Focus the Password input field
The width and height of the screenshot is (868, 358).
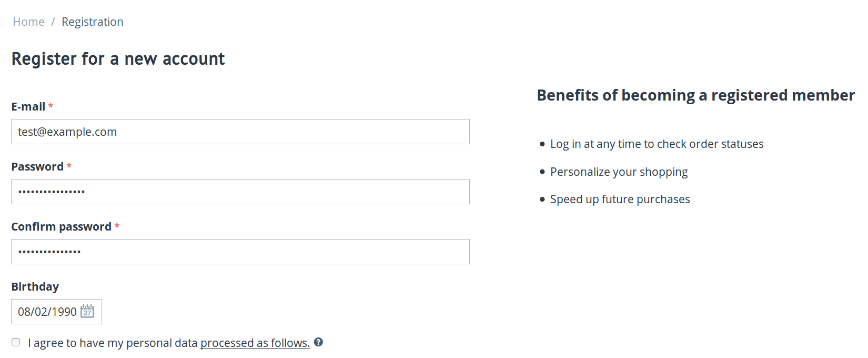pyautogui.click(x=240, y=192)
